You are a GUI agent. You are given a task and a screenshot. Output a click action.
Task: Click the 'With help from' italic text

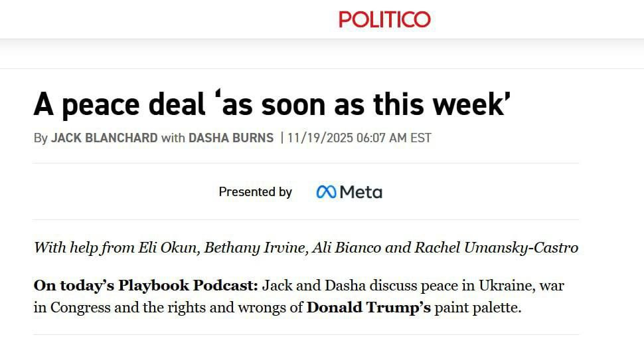point(84,248)
